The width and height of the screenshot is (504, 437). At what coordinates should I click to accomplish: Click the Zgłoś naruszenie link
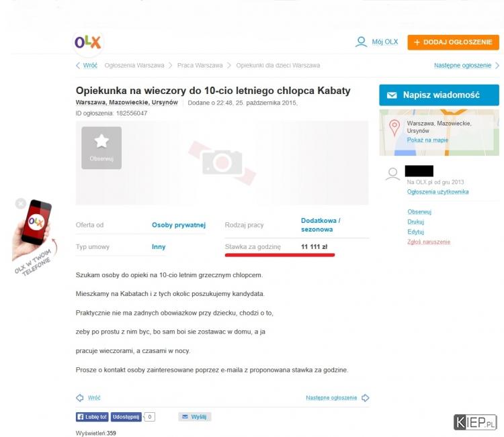click(429, 242)
